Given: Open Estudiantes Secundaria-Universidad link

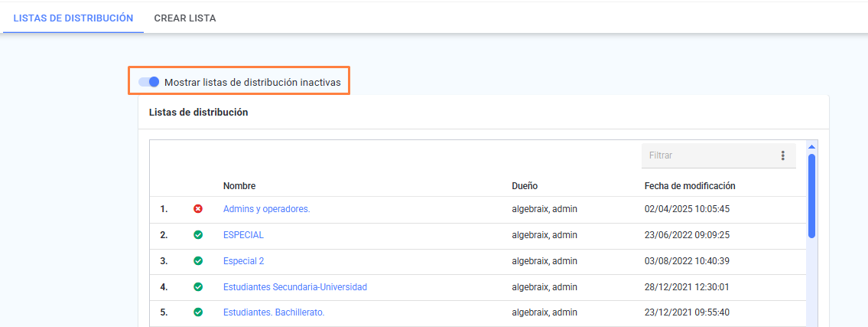Looking at the screenshot, I should pyautogui.click(x=295, y=287).
